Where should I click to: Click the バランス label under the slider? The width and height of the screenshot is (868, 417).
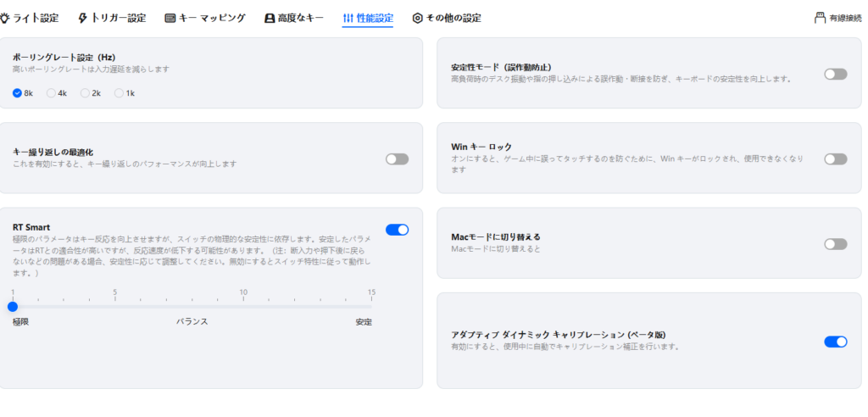[x=192, y=322]
